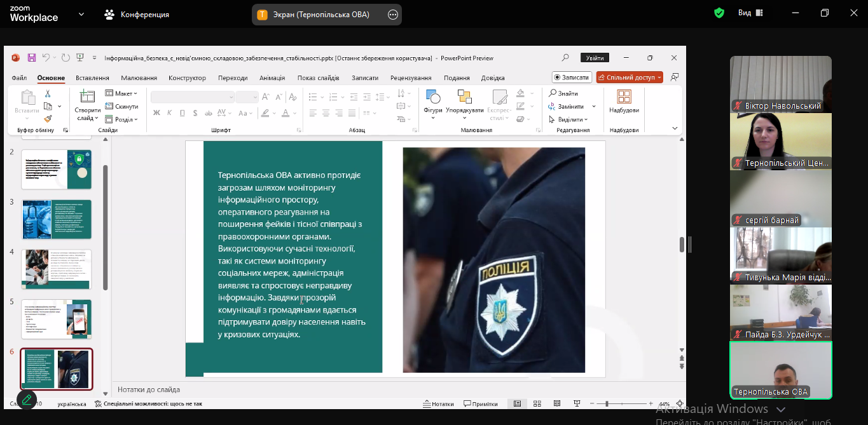The width and height of the screenshot is (868, 425).
Task: Open the font name combo box
Action: pos(191,97)
